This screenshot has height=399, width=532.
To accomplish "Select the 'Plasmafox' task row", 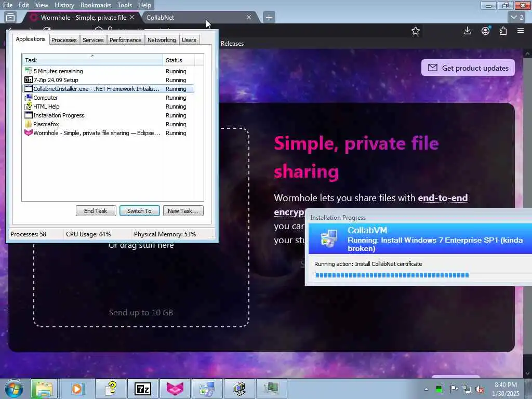I will pos(108,124).
